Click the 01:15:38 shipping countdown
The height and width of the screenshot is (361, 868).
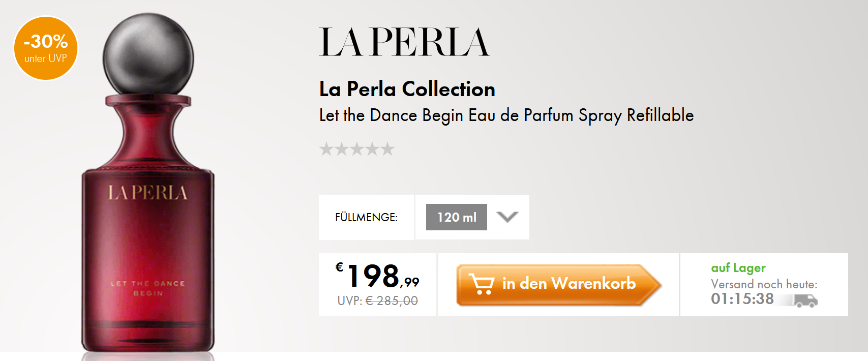coord(742,299)
